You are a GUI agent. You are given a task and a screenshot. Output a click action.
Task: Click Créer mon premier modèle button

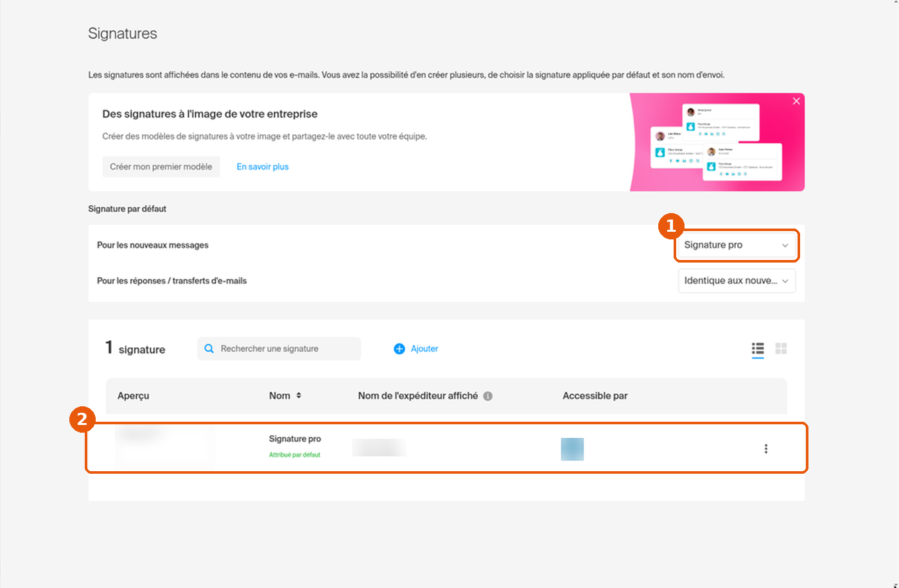coord(161,167)
